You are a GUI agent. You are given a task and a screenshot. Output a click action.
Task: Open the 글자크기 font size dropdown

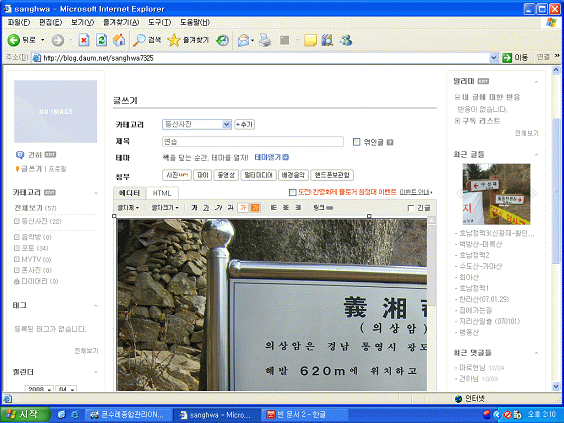(x=165, y=208)
